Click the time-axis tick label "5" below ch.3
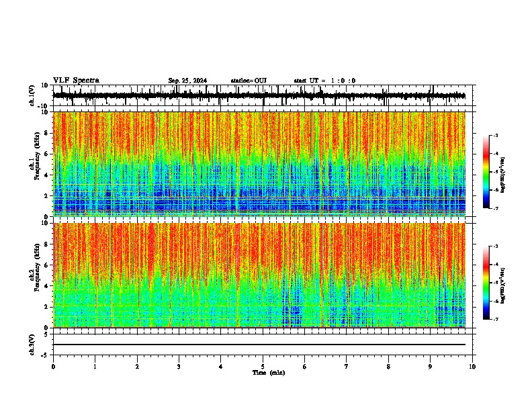The image size is (532, 411). pyautogui.click(x=263, y=367)
